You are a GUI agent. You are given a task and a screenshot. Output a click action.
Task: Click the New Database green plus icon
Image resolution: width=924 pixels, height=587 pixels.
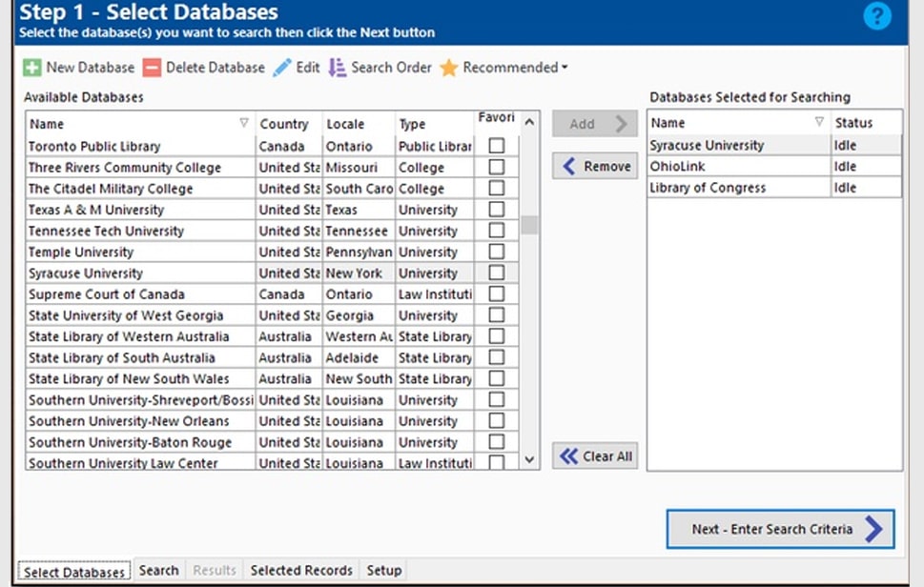[31, 68]
